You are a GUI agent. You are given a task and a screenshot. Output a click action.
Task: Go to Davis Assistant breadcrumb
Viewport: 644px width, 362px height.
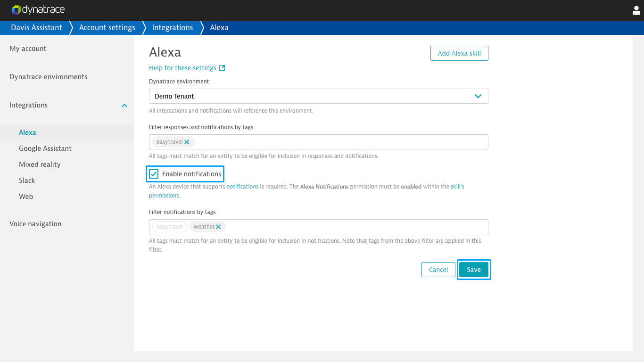pos(36,27)
